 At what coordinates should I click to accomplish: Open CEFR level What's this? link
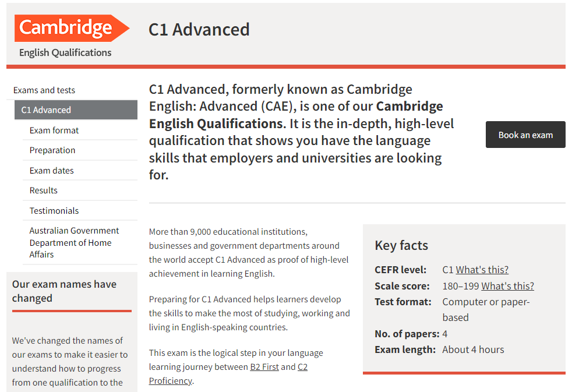(482, 270)
